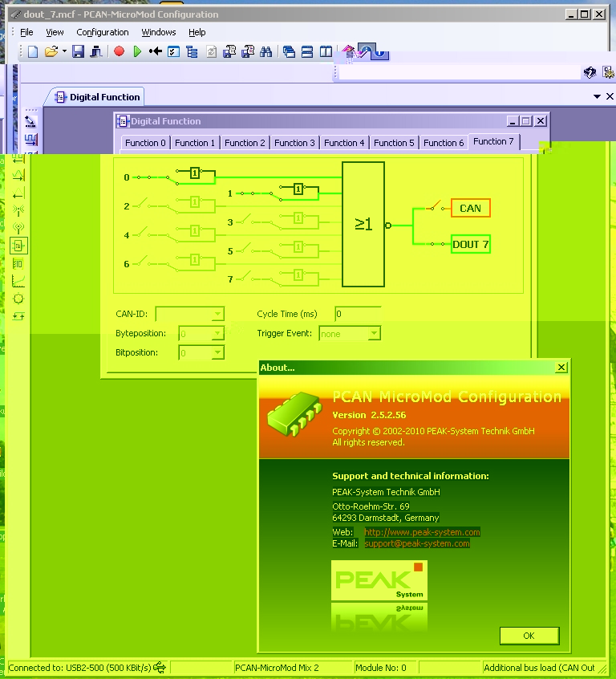Toggle the inverter on input 0
This screenshot has width=616, height=679.
[195, 173]
